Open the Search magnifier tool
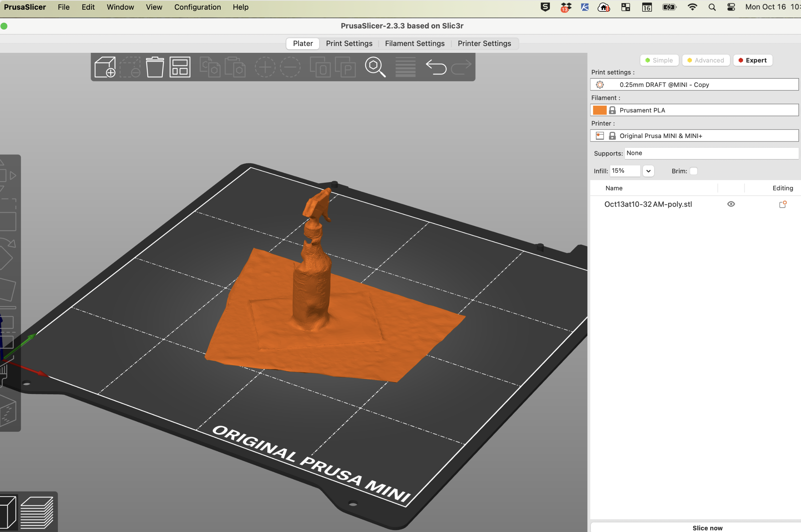 (375, 67)
